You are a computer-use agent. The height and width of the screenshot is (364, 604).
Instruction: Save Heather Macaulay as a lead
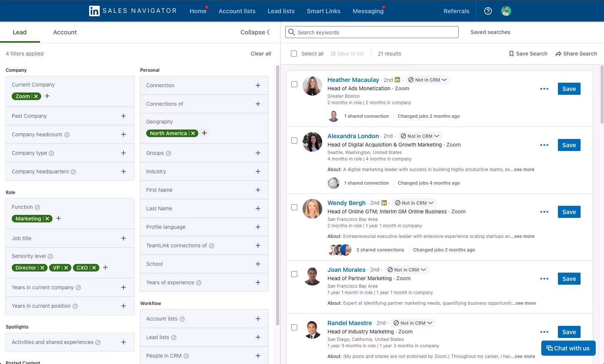[x=569, y=89]
